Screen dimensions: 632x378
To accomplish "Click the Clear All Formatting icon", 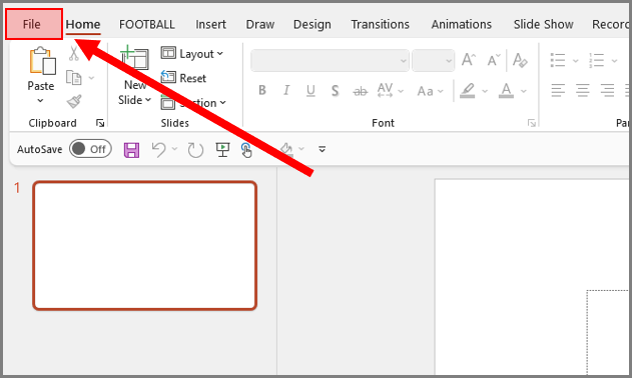I will [520, 60].
